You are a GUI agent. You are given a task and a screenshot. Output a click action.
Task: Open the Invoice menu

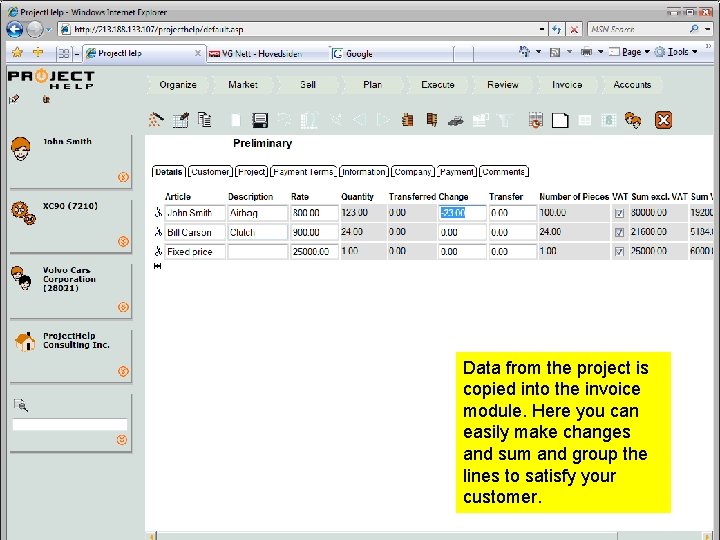tap(567, 84)
